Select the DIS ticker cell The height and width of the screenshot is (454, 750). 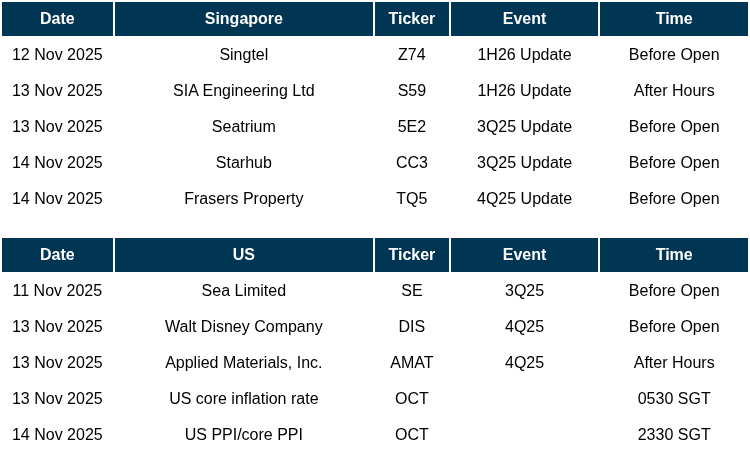click(411, 327)
